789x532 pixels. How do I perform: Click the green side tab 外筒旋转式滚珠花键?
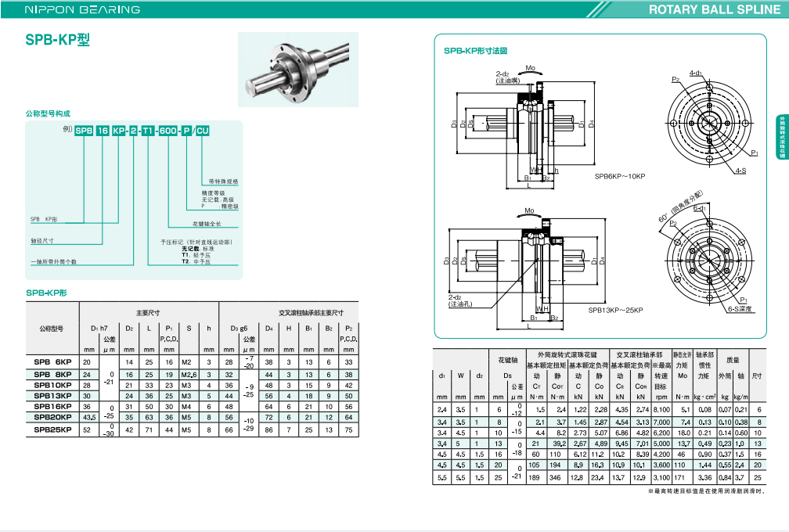(783, 137)
